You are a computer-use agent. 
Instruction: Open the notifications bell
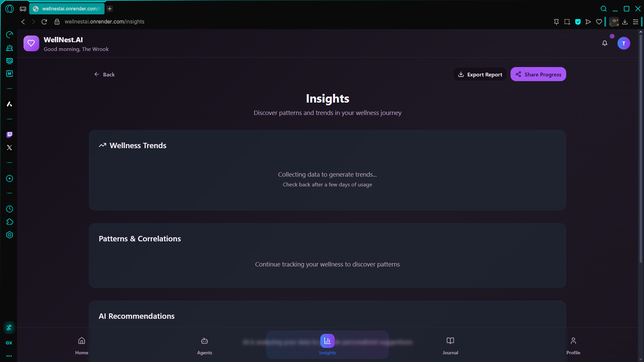point(604,43)
